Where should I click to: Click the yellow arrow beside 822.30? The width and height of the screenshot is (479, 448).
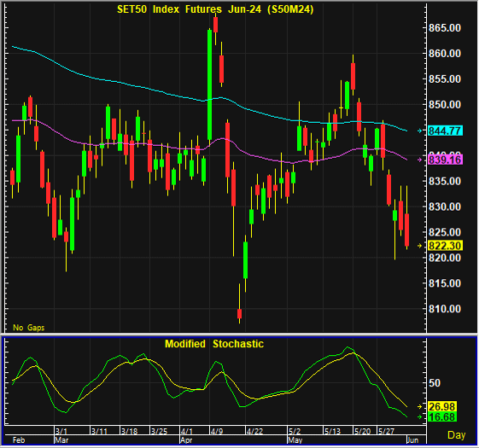(420, 246)
